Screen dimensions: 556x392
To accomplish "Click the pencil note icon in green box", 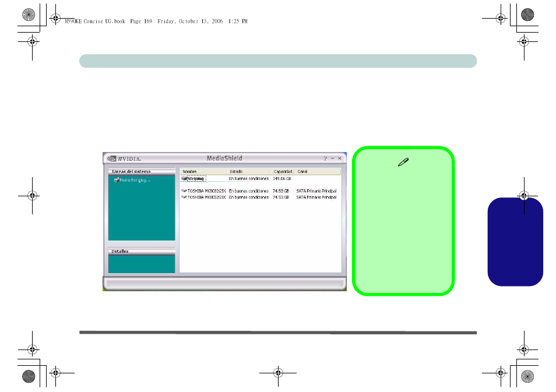I will point(402,165).
